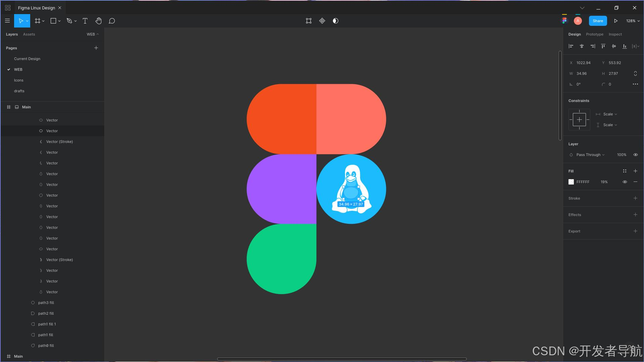Image resolution: width=644 pixels, height=362 pixels.
Task: Add a stroke with plus icon
Action: point(635,198)
